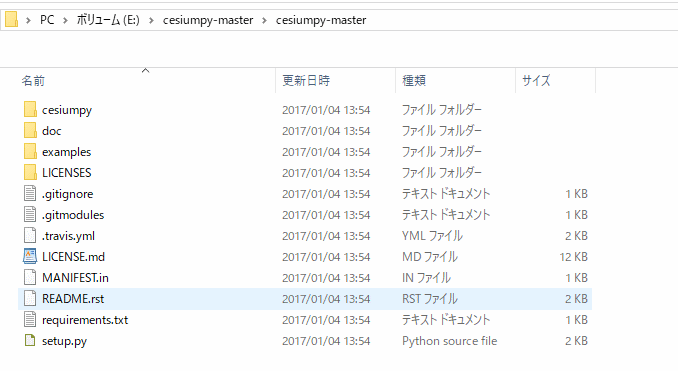Select the requirements.txt file icon
The width and height of the screenshot is (678, 371).
coord(30,320)
